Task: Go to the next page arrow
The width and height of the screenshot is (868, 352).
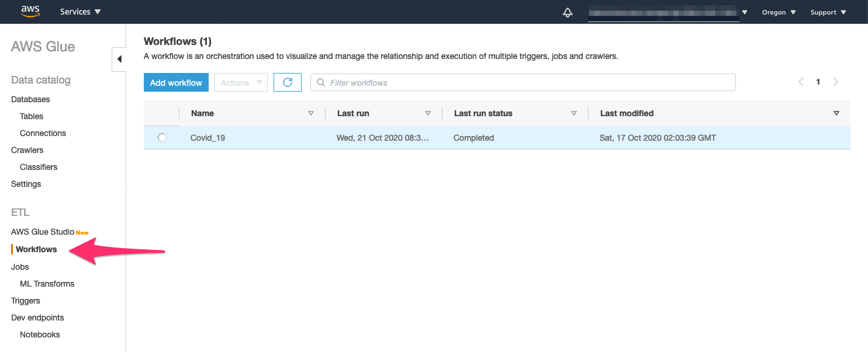Action: pos(836,82)
